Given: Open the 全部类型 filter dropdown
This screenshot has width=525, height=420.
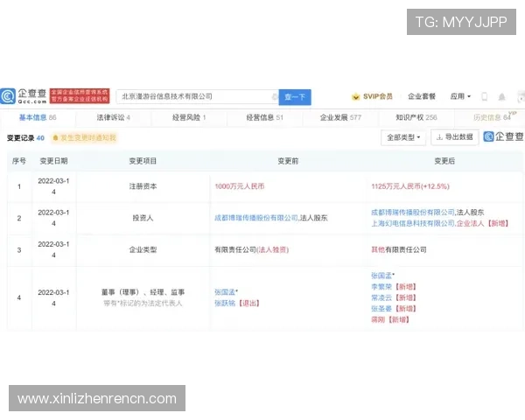Looking at the screenshot, I should (403, 137).
